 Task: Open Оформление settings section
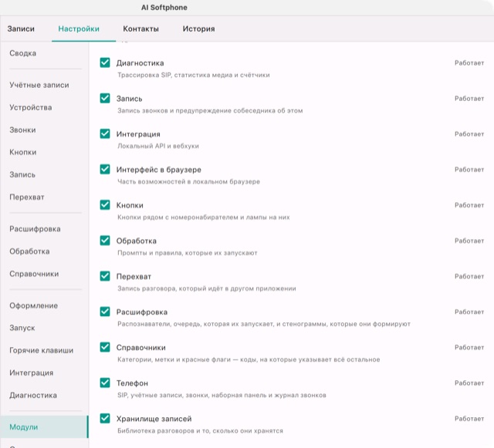(x=33, y=305)
